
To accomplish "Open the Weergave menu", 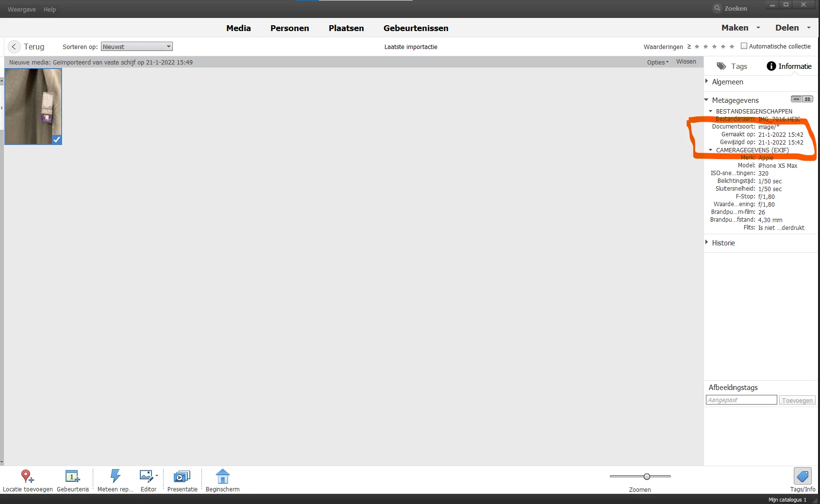I will tap(22, 9).
